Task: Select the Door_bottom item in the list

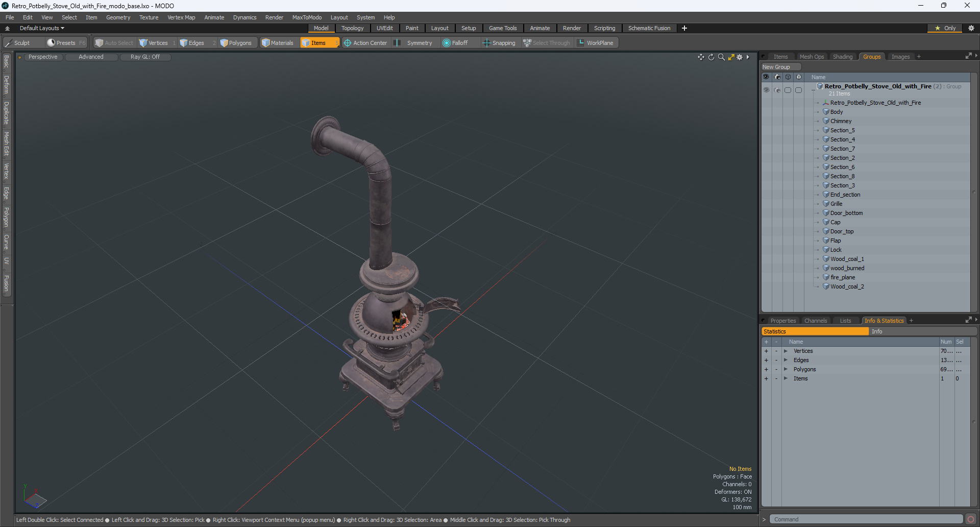Action: tap(846, 213)
